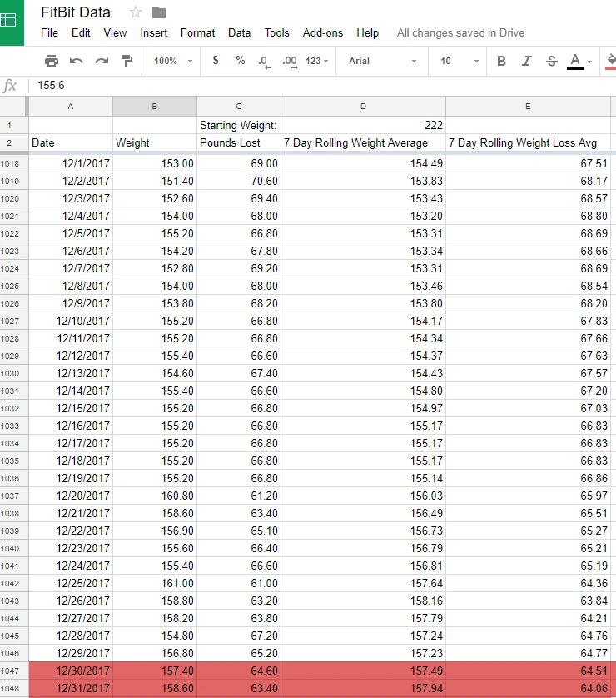Increase decimal places
Screen dimensions: 616x698
click(x=290, y=62)
